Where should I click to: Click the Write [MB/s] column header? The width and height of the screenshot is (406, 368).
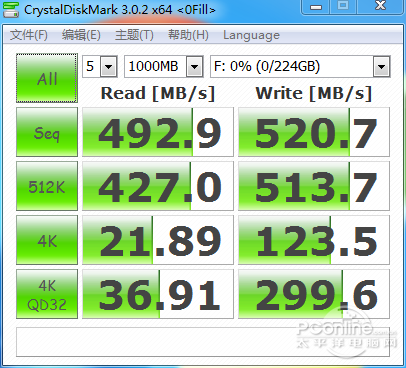click(314, 93)
